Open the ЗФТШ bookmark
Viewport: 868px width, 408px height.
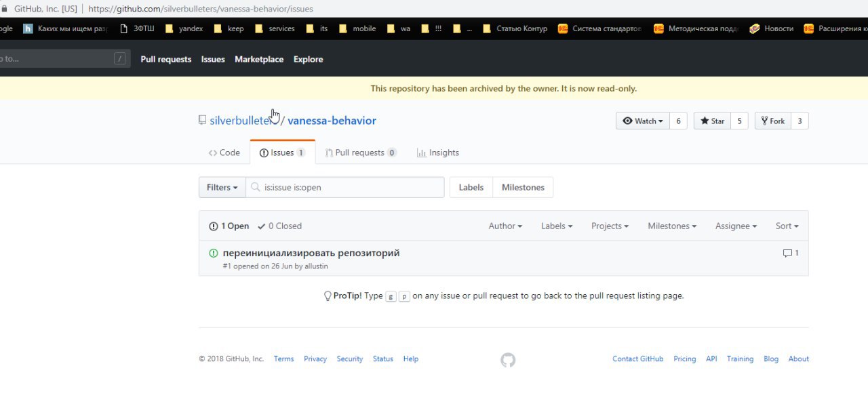click(136, 28)
